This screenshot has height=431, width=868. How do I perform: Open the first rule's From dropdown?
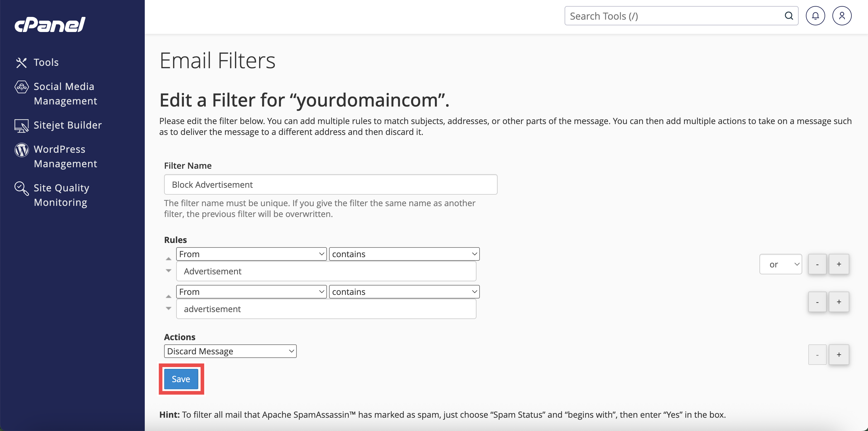251,254
